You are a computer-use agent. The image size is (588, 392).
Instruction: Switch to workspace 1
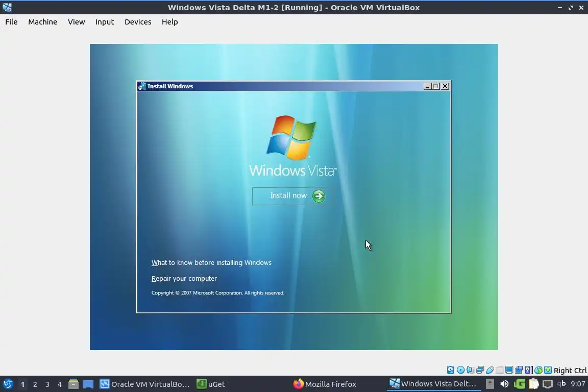tap(22, 384)
